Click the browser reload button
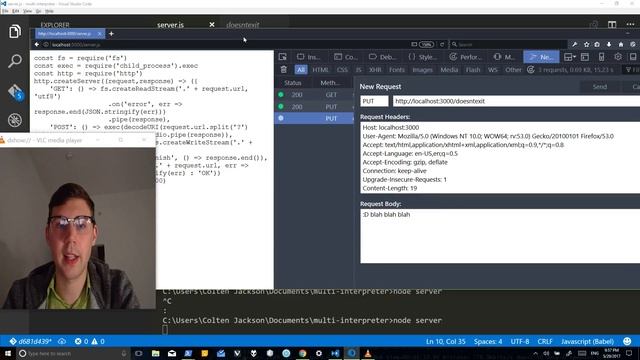This screenshot has height=360, width=640. (442, 44)
